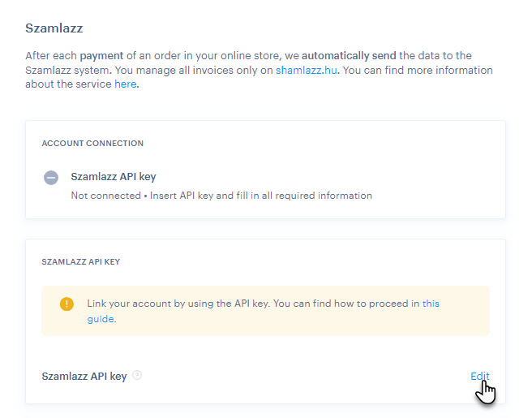This screenshot has width=532, height=418.
Task: Select Edit for the Szamlazz API key
Action: 480,376
